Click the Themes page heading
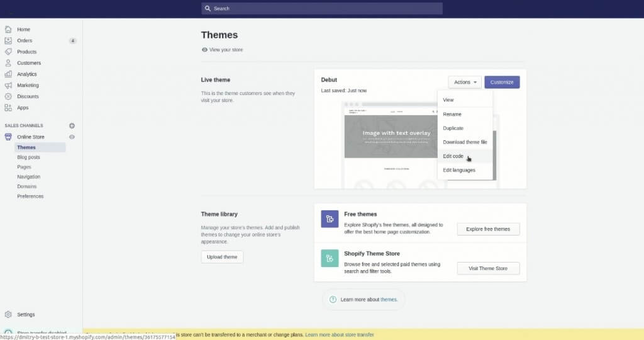Viewport: 644px width, 340px height. [219, 35]
